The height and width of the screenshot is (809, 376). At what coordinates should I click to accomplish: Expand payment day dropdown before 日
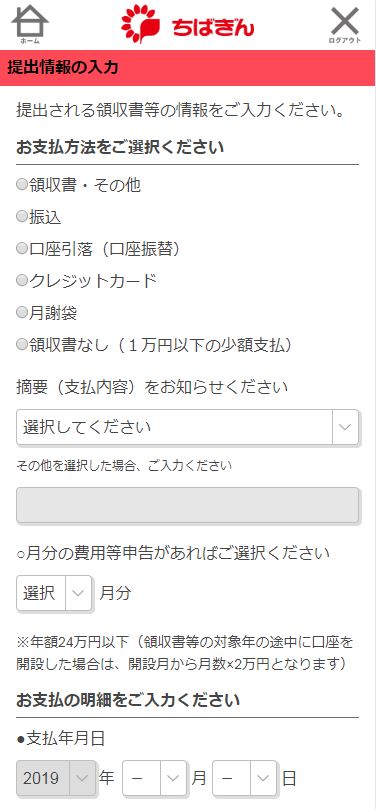pos(244,778)
